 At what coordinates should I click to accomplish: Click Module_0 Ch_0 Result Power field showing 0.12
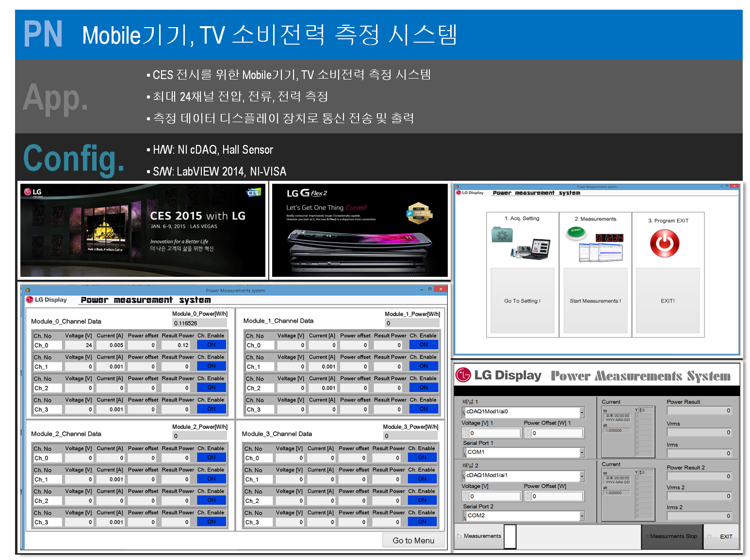click(x=175, y=345)
